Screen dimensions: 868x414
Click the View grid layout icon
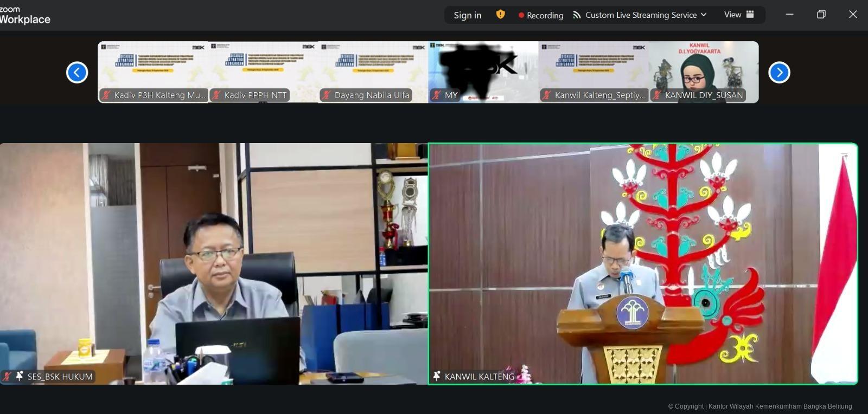(750, 15)
